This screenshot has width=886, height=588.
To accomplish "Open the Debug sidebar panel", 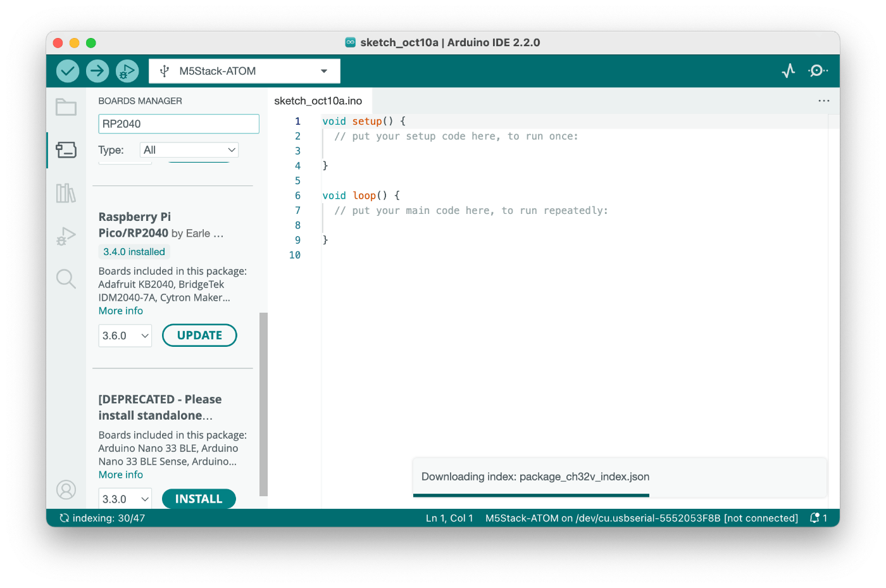I will coord(66,236).
